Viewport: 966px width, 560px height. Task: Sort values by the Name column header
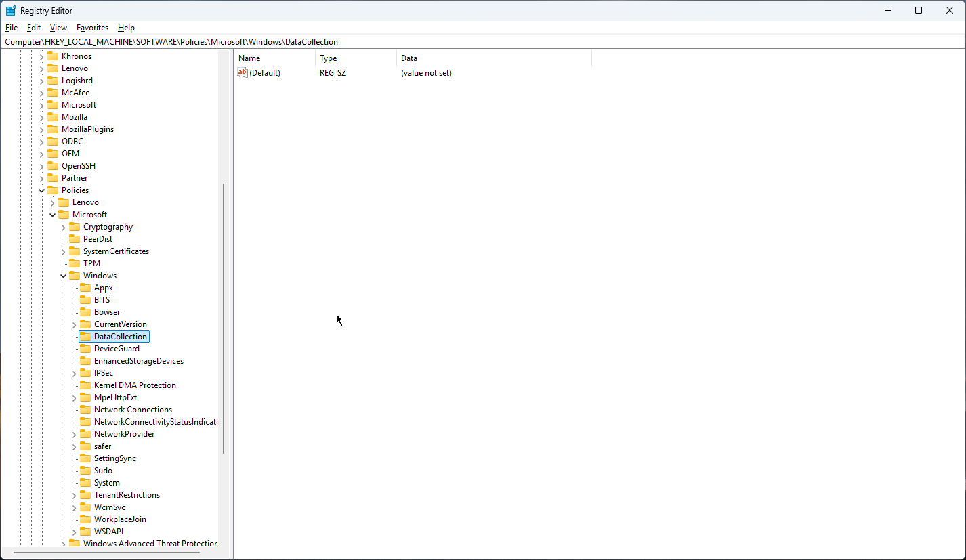[274, 58]
